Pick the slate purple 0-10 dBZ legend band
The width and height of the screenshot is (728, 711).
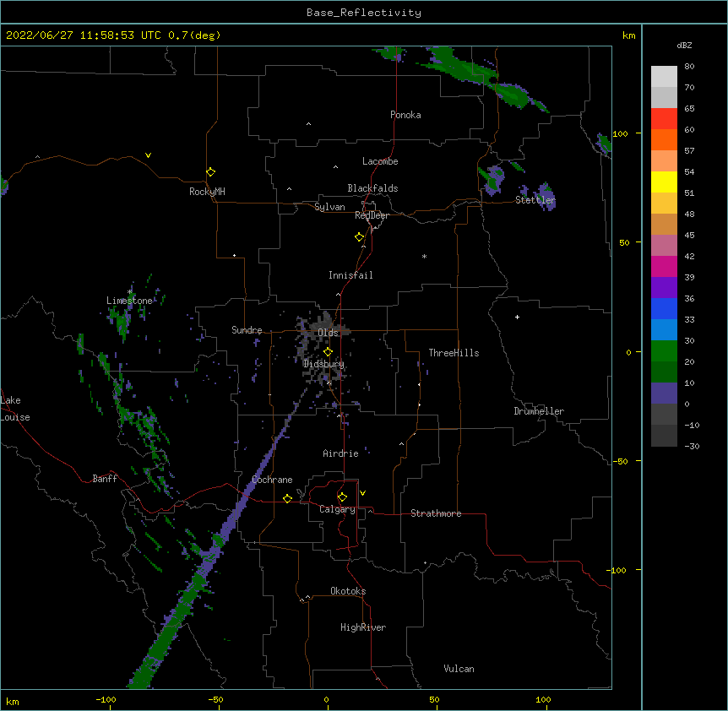click(664, 393)
